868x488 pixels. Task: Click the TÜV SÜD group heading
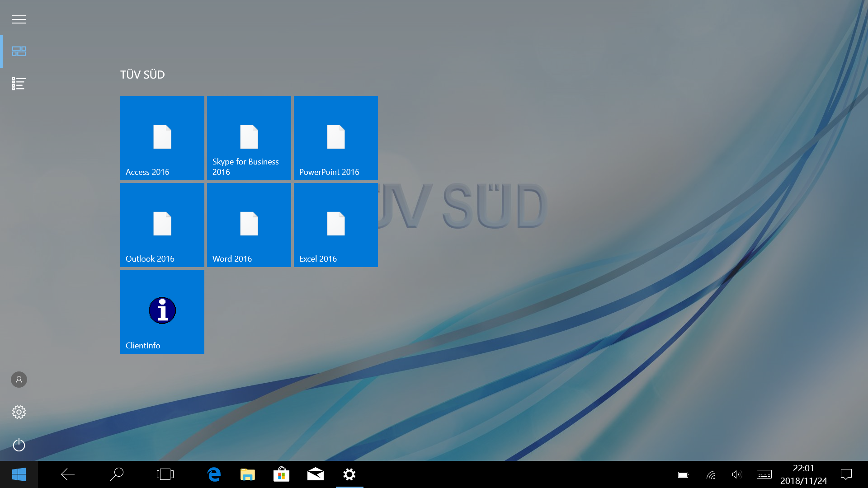click(142, 75)
